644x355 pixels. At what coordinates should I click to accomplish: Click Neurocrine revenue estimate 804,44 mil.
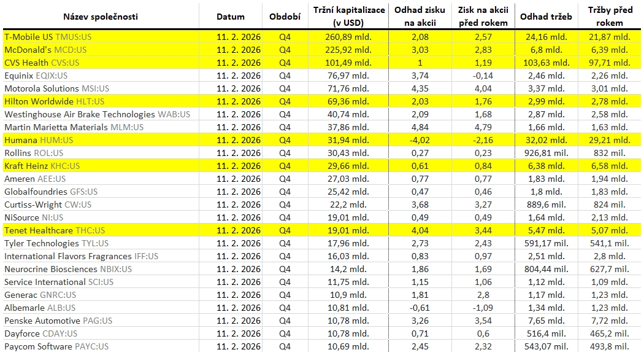546,270
